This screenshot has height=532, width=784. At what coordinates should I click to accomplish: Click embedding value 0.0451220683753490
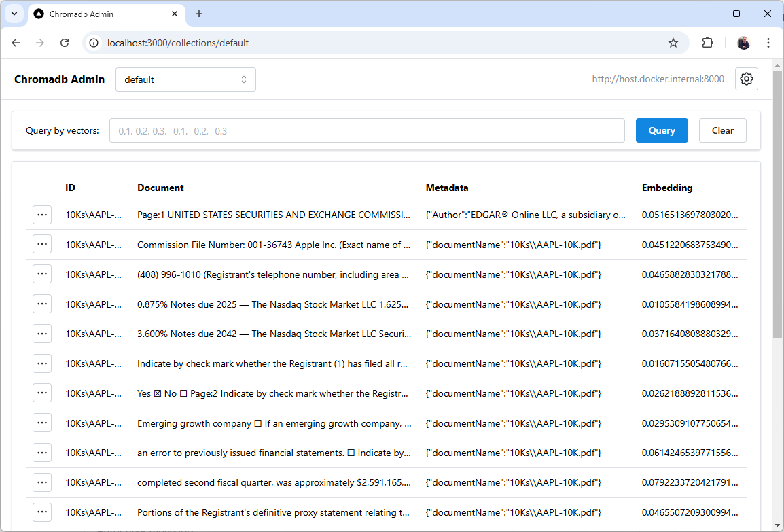click(690, 245)
